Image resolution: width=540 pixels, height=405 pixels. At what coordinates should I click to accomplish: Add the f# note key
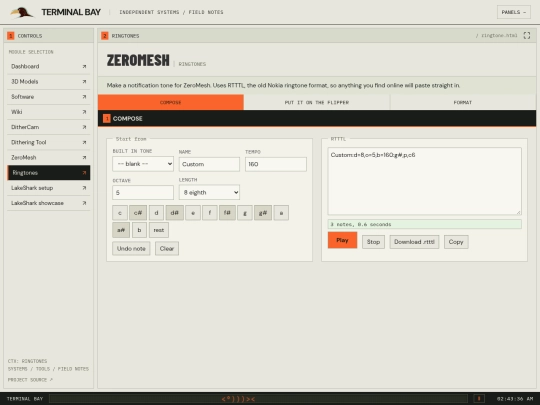(x=227, y=213)
